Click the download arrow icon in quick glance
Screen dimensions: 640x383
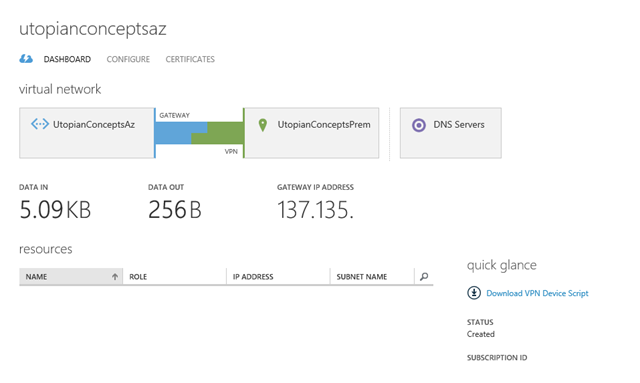(x=474, y=293)
